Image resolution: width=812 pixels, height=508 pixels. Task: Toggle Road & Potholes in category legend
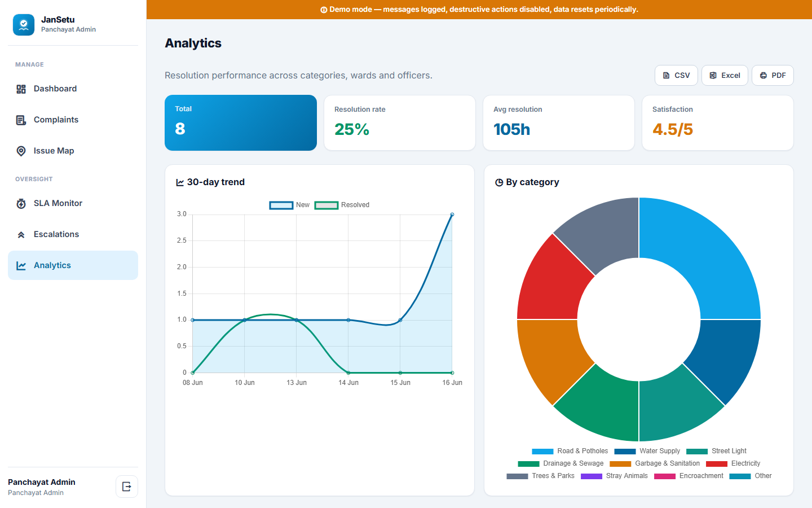[570, 451]
